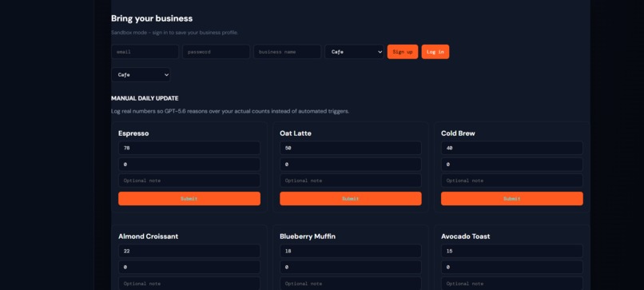Click Avocado Toast second field showing 0
Viewport: 644px width, 290px height.
(x=512, y=267)
